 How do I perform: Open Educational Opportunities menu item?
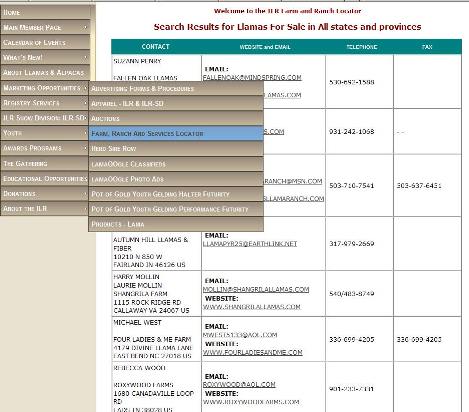click(x=45, y=179)
